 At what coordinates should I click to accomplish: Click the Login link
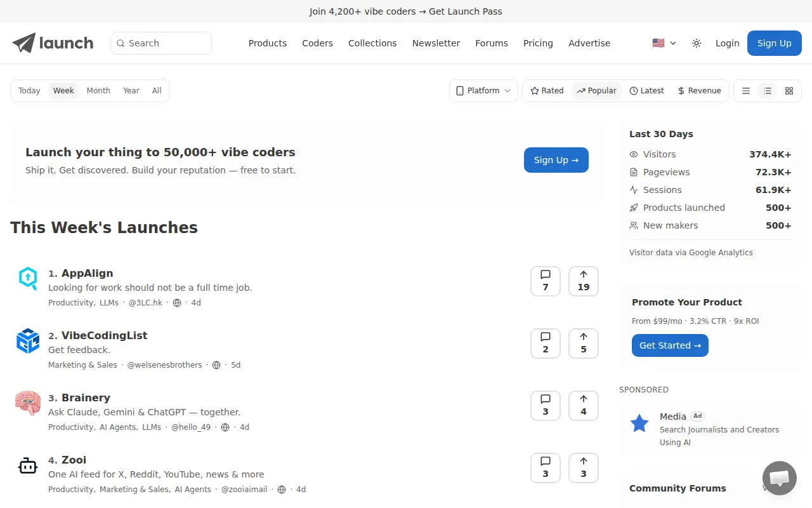727,43
